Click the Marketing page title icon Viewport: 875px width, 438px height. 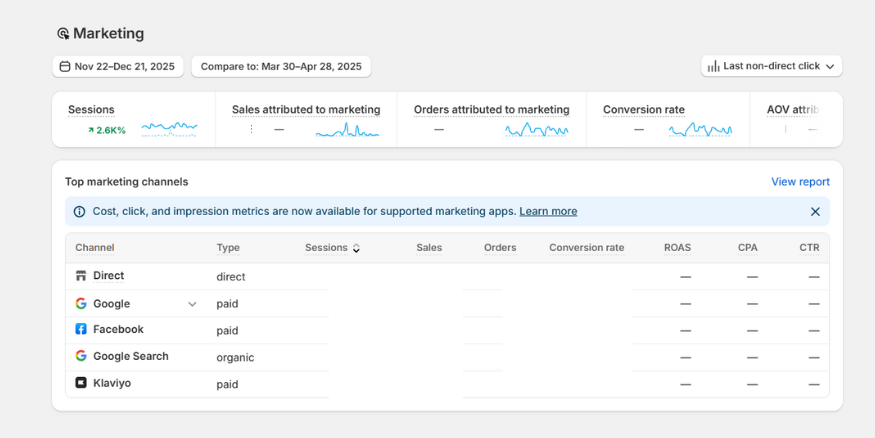[x=63, y=34]
